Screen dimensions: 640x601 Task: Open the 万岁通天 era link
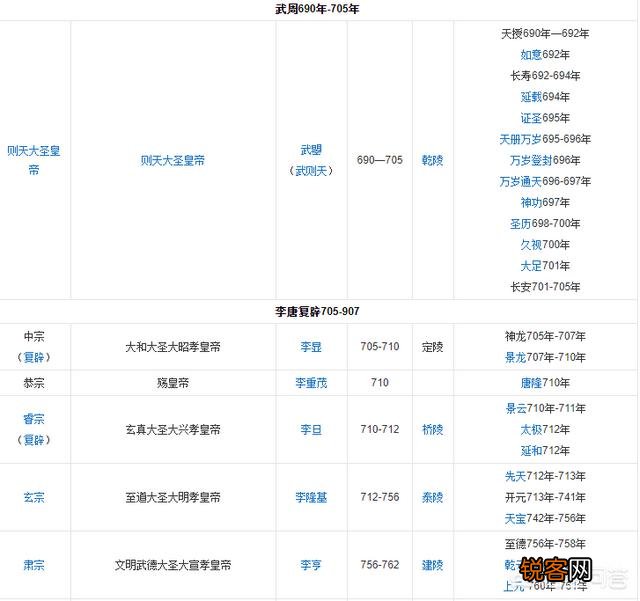[x=521, y=181]
